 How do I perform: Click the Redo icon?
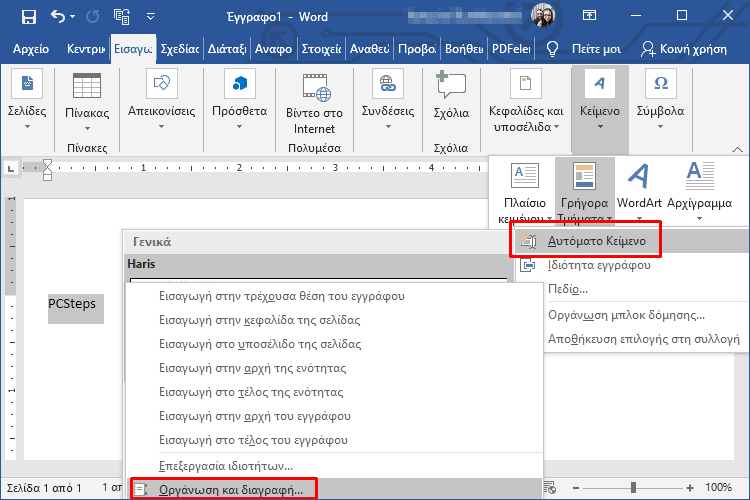click(93, 17)
